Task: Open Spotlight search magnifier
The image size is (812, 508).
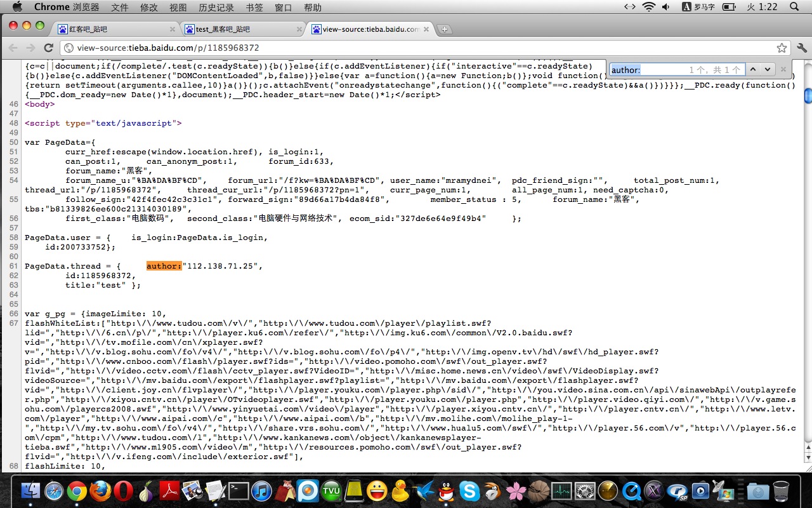Action: (x=794, y=7)
